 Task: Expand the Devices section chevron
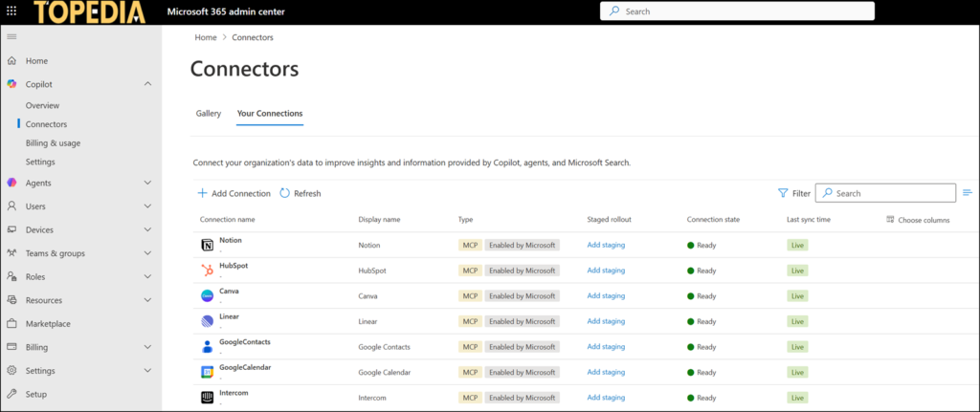pyautogui.click(x=147, y=229)
